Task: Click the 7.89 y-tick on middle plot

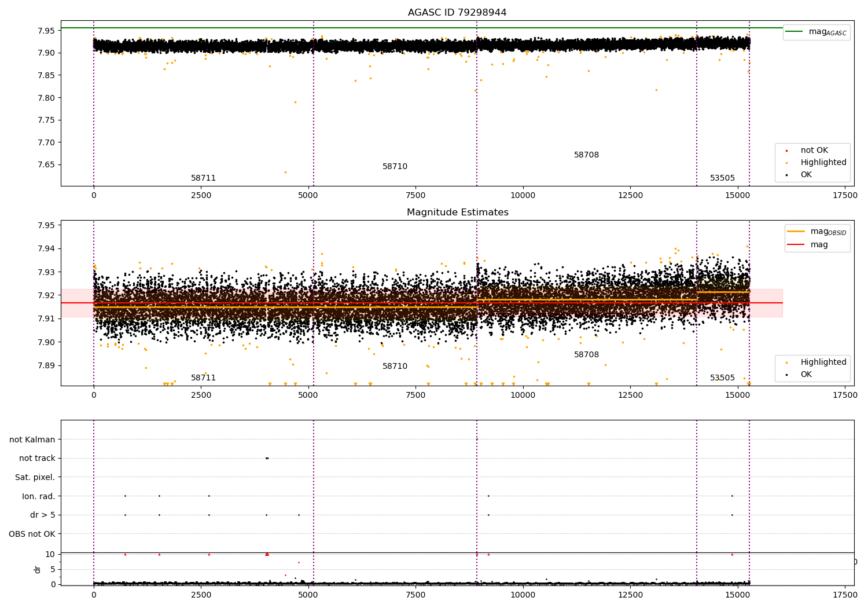Action: (x=46, y=365)
